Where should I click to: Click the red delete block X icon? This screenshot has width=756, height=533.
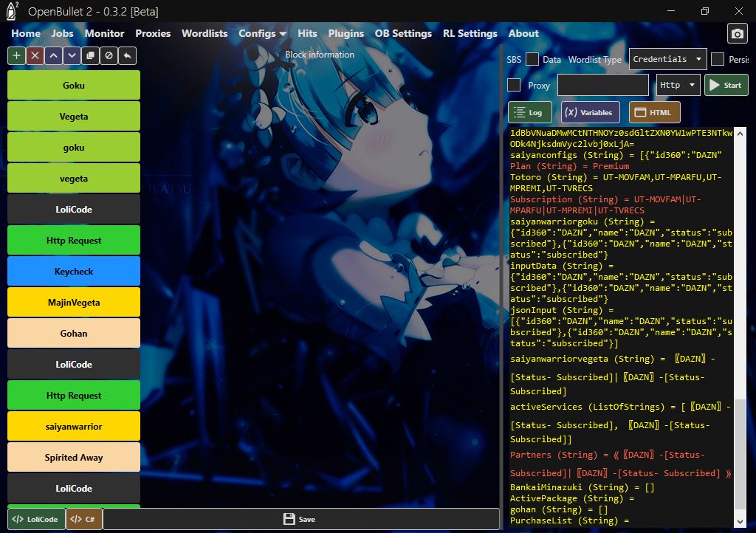[35, 55]
